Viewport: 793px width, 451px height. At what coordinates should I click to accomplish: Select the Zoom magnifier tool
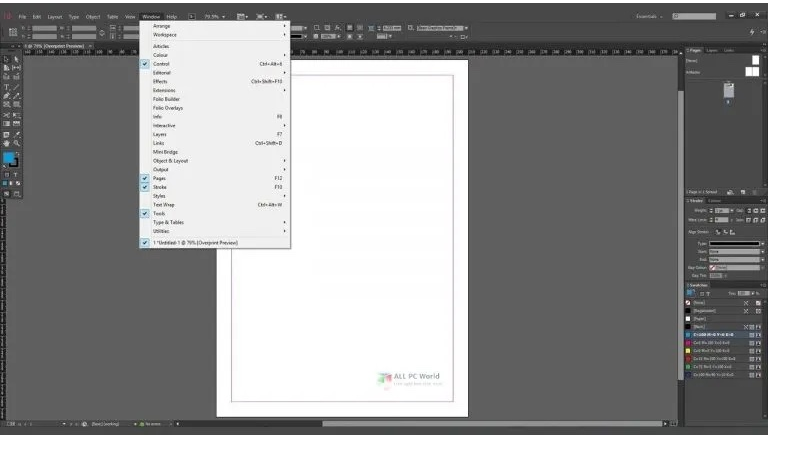tap(17, 144)
